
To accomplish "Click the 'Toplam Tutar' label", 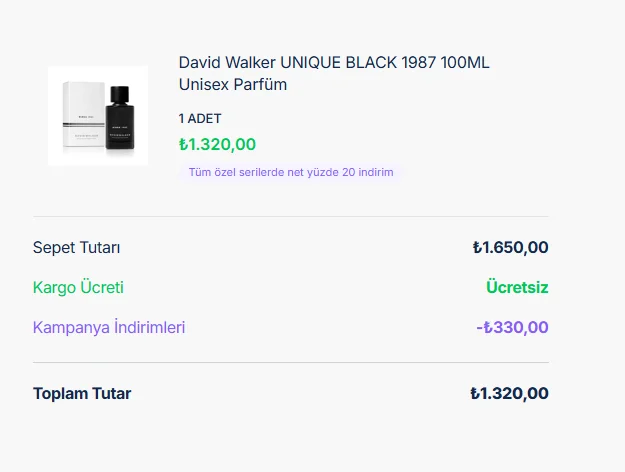I will [x=82, y=394].
